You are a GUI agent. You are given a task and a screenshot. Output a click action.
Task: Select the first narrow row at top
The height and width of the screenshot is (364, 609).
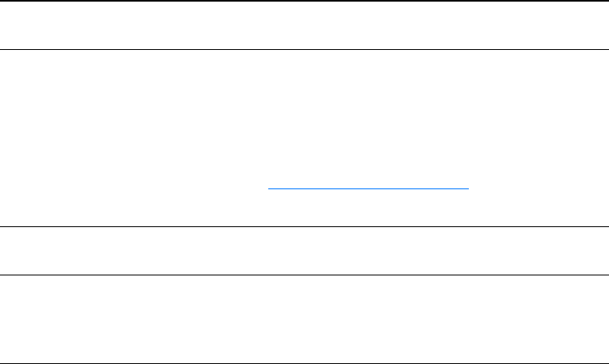[x=304, y=26]
